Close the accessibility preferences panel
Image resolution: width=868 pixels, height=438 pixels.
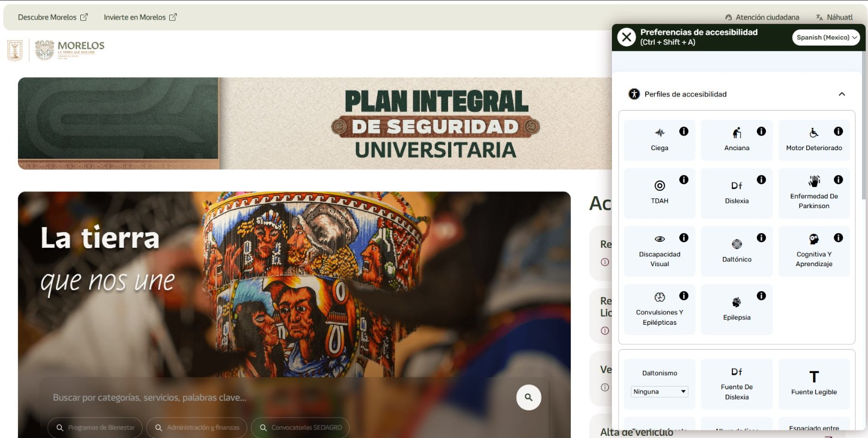(x=627, y=37)
